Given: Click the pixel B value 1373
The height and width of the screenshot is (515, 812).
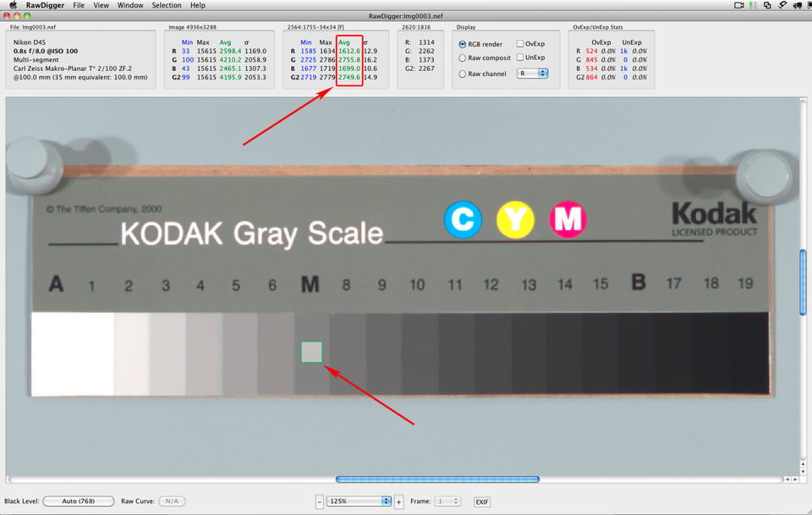Looking at the screenshot, I should [426, 60].
